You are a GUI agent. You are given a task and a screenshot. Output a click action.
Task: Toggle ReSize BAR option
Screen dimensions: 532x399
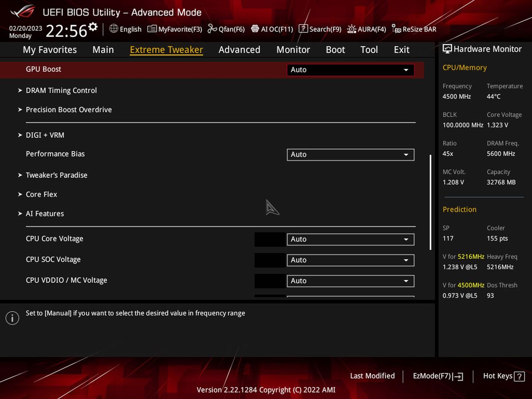[x=414, y=29]
